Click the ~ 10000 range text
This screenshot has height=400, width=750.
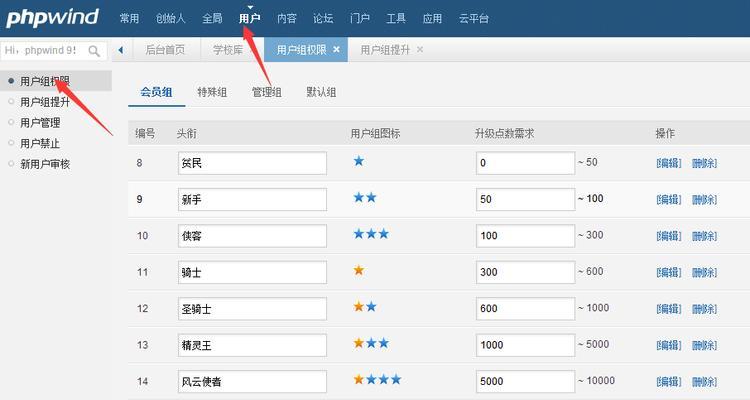[596, 381]
